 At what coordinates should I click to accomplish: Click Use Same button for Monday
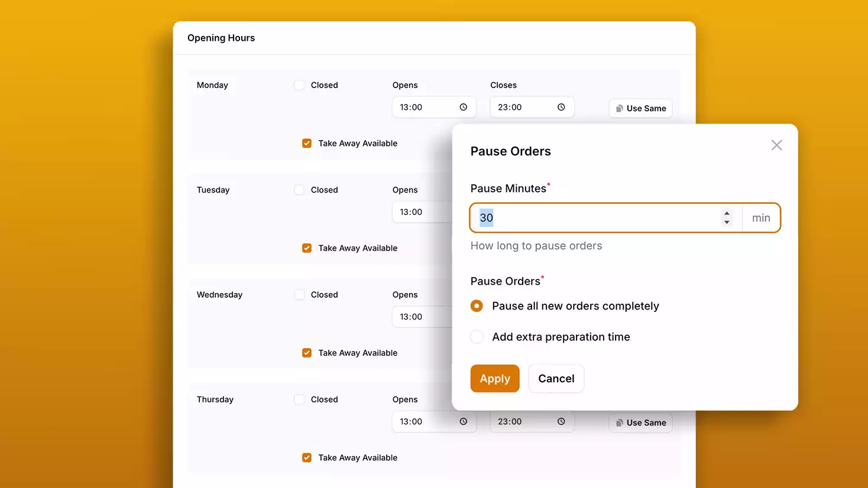coord(640,109)
